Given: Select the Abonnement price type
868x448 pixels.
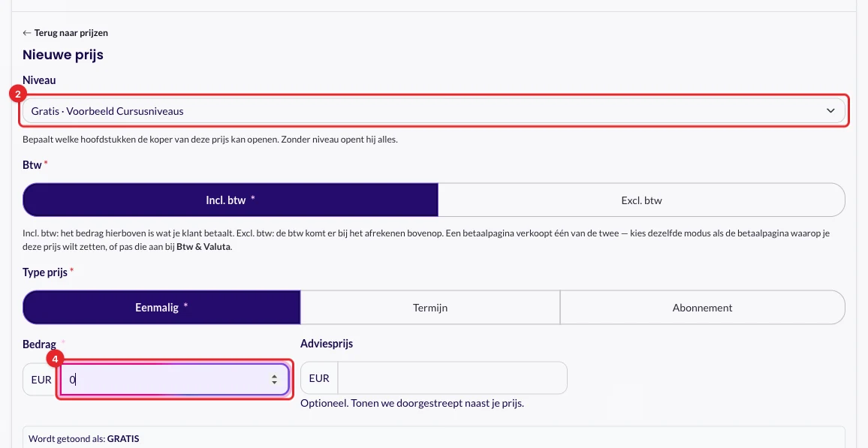Looking at the screenshot, I should point(703,308).
